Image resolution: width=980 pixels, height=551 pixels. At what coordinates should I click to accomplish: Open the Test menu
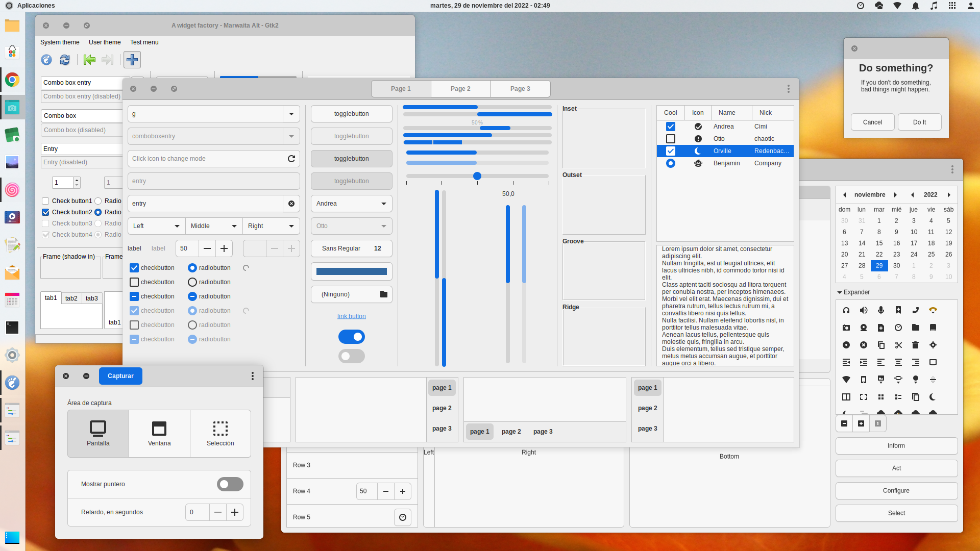tap(144, 42)
